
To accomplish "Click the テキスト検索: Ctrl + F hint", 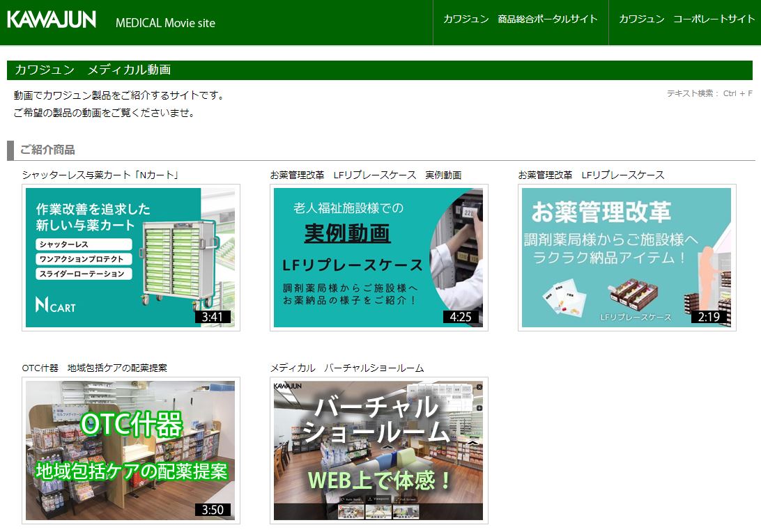I will 709,93.
